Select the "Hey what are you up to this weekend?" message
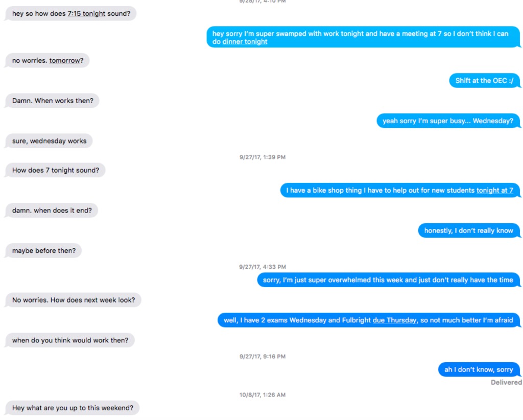523x420 pixels. (73, 408)
